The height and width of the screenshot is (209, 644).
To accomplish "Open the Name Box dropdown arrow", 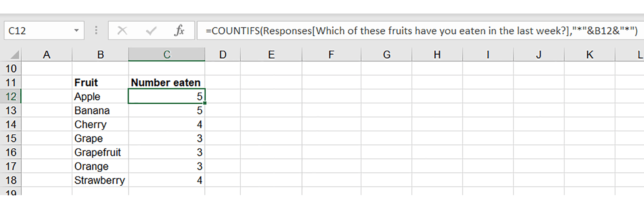I will (76, 31).
